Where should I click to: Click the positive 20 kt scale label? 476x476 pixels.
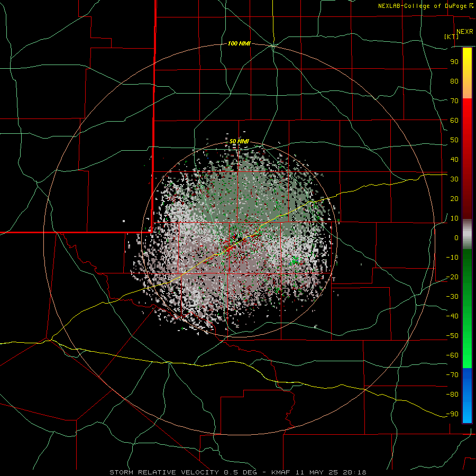pyautogui.click(x=454, y=198)
